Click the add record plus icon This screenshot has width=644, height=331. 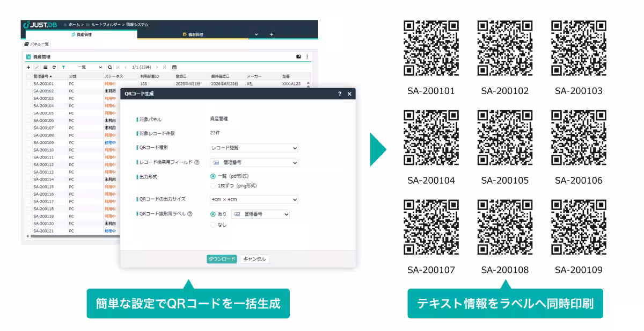[x=28, y=67]
